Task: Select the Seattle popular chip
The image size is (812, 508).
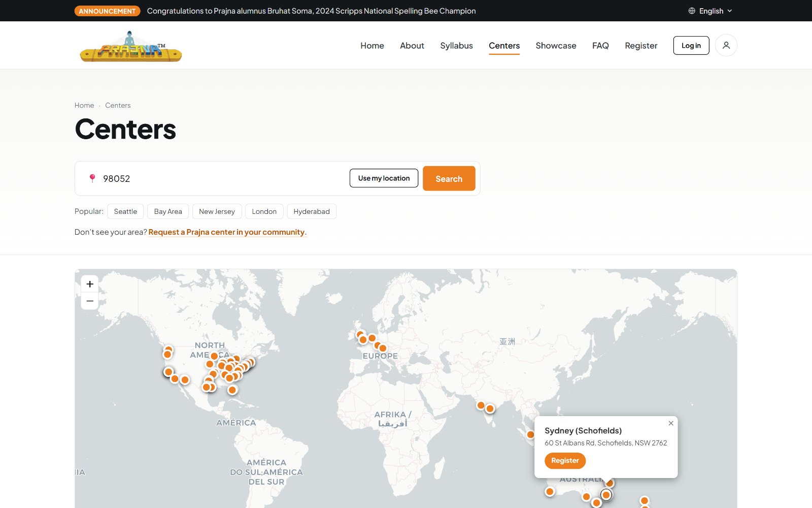Action: [x=125, y=211]
